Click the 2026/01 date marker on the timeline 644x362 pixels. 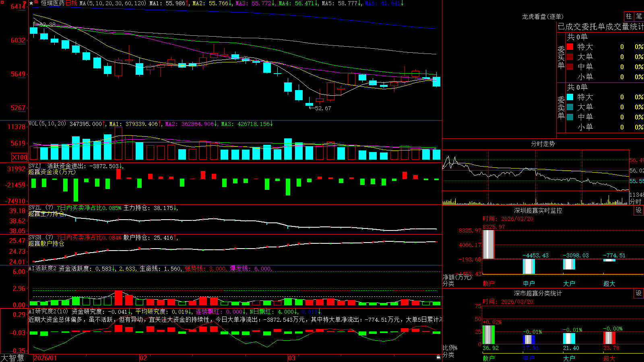pyautogui.click(x=45, y=358)
